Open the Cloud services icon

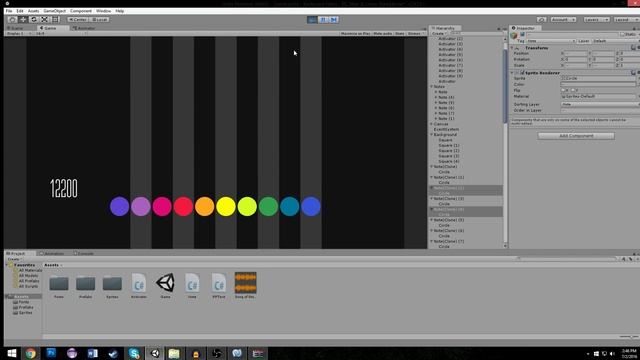pyautogui.click(x=542, y=19)
